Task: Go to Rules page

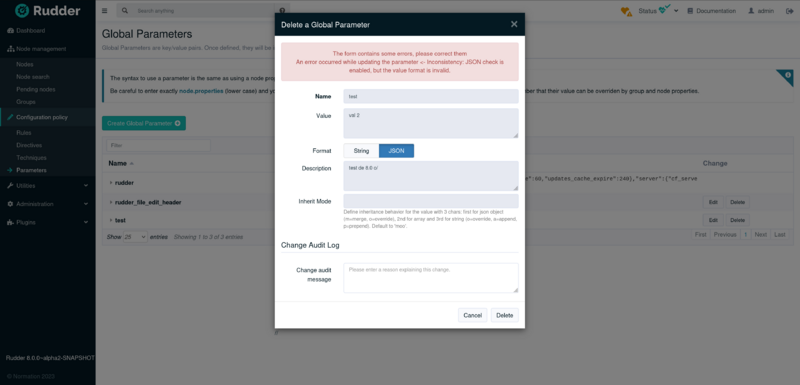Action: (x=23, y=133)
